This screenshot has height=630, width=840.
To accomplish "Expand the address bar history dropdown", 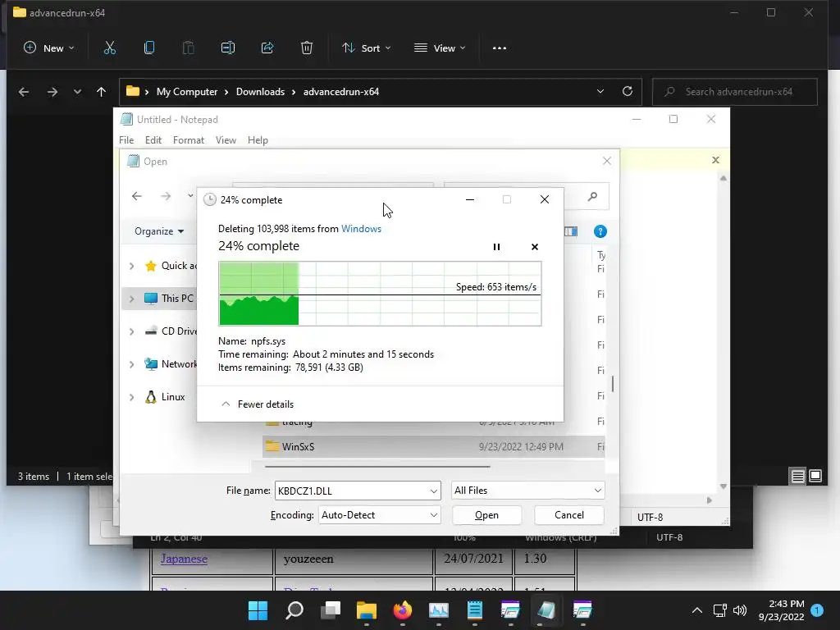I will (x=600, y=92).
